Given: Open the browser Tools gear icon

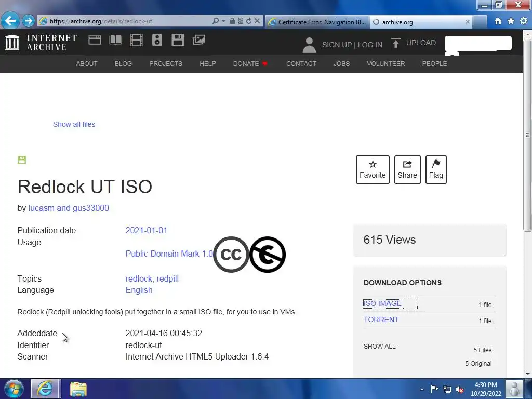Looking at the screenshot, I should (x=524, y=21).
